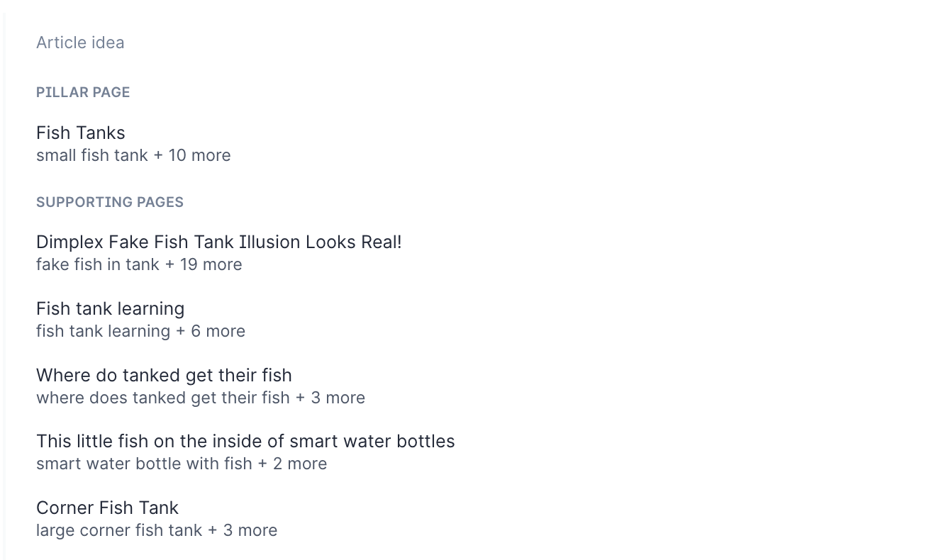Expand "+ 3 more" under the Where do tanked article
929x560 pixels.
click(330, 398)
